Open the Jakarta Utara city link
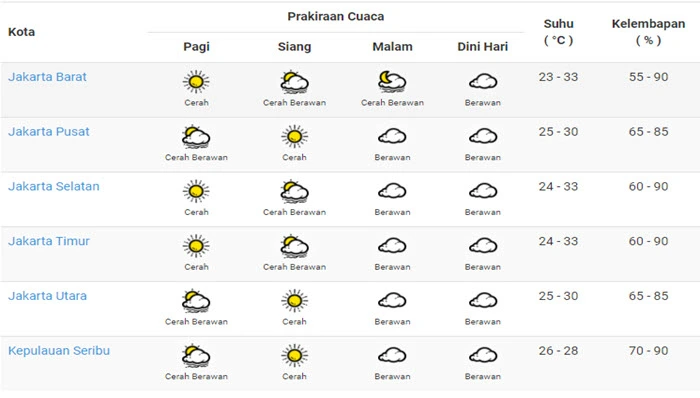 click(x=47, y=296)
